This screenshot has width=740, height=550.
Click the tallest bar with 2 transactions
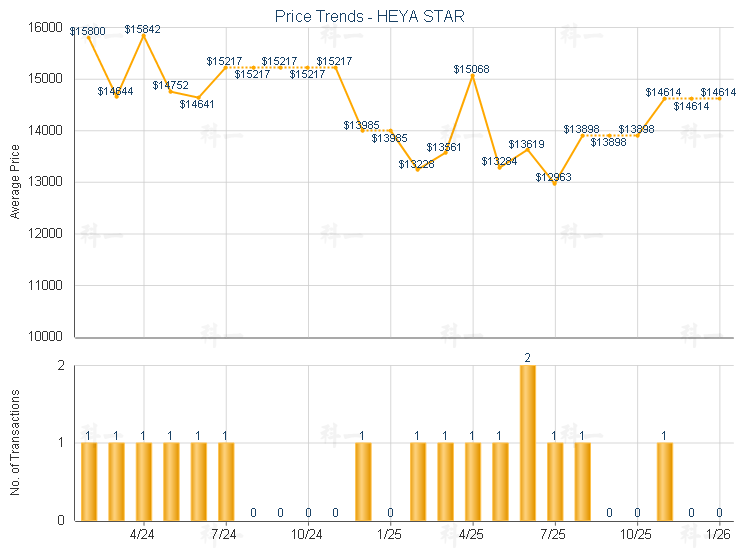(x=527, y=442)
